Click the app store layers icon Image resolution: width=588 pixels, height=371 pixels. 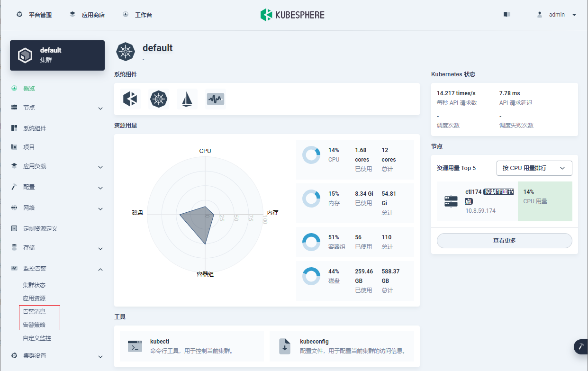(72, 15)
